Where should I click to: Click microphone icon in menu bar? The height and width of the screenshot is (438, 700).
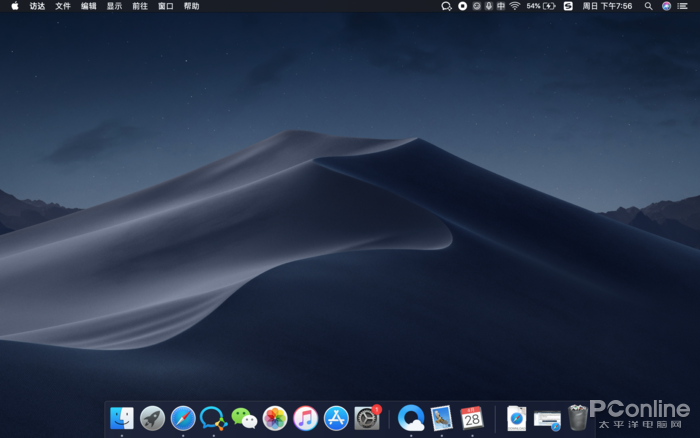coord(489,6)
